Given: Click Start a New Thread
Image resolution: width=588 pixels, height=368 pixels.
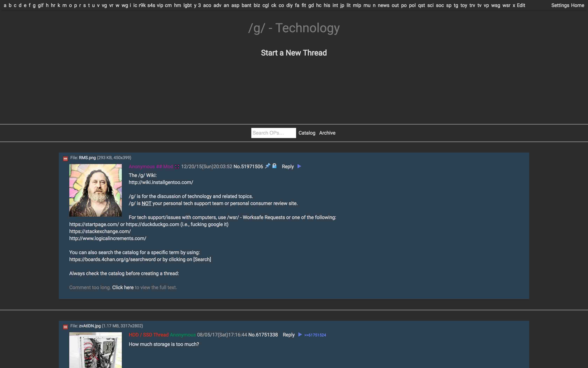Looking at the screenshot, I should (294, 53).
